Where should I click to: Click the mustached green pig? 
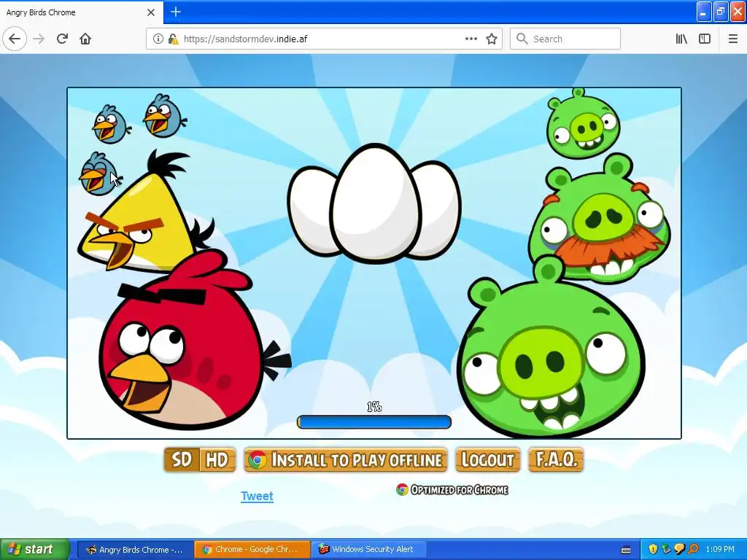(600, 219)
